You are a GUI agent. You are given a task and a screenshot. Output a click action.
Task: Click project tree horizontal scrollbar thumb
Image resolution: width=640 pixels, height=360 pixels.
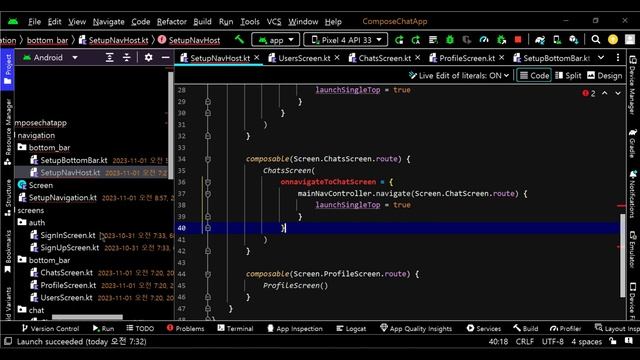pos(87,317)
